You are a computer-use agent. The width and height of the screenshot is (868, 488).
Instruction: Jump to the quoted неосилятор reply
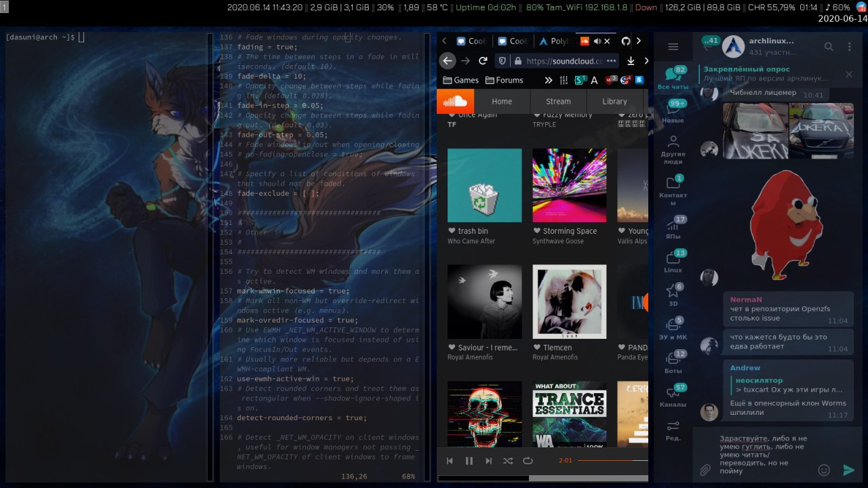(x=789, y=385)
